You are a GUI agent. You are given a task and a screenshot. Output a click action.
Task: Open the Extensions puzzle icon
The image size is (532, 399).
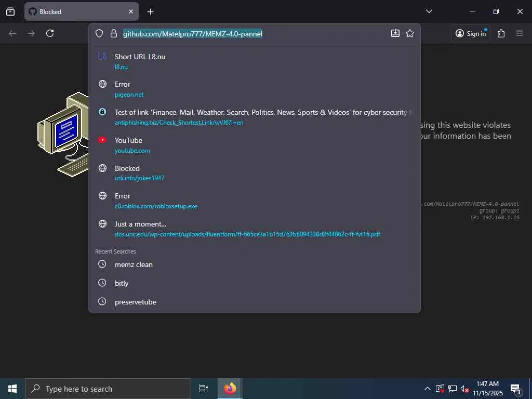pos(501,33)
